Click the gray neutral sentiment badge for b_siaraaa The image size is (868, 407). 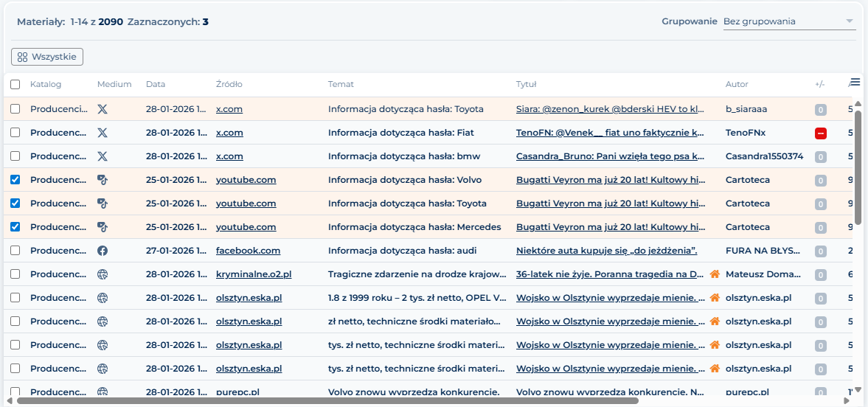820,110
